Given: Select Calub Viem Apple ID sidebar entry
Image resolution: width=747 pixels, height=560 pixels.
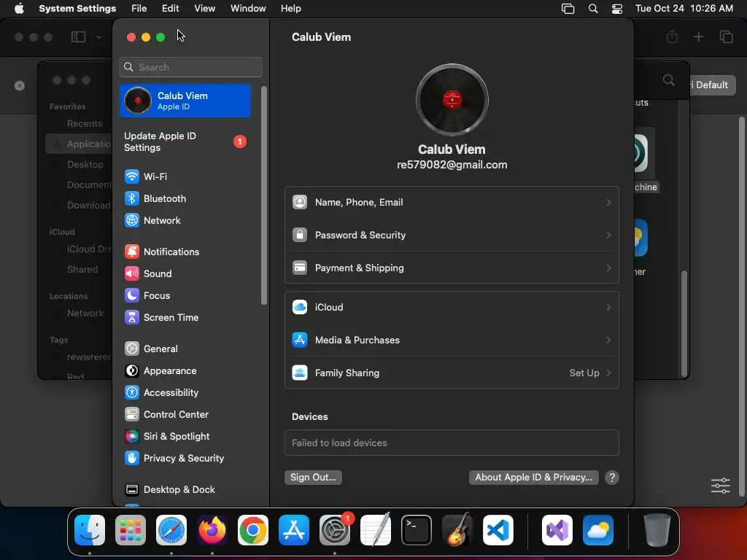Looking at the screenshot, I should [x=185, y=101].
